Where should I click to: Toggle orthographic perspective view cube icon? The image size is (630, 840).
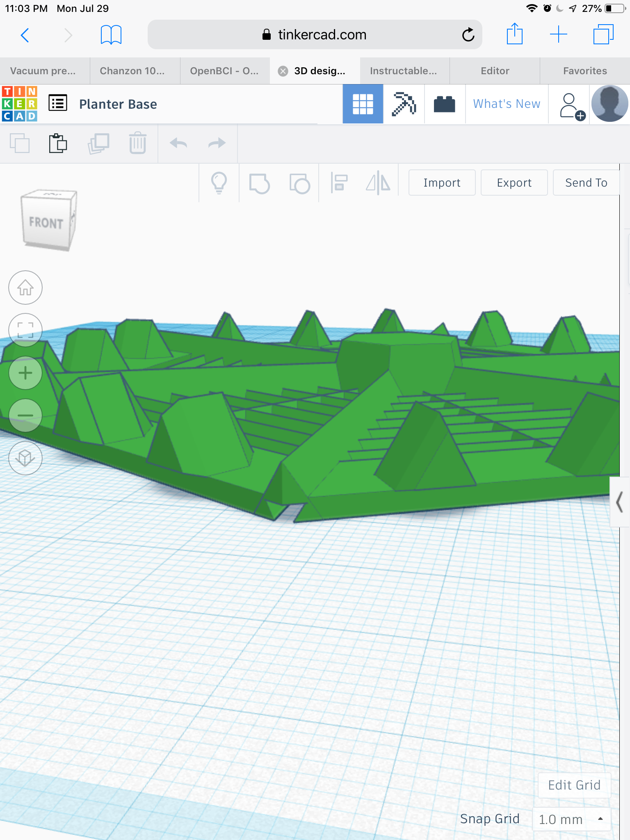coord(25,458)
